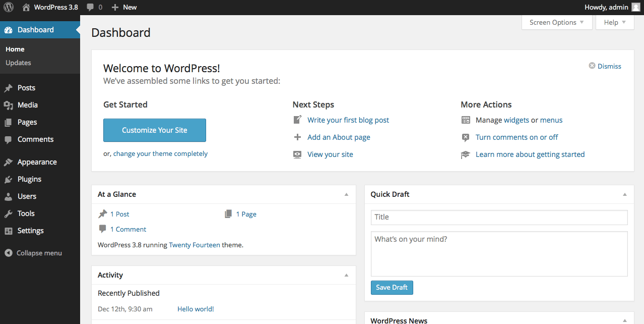
Task: Collapse the admin sidebar menu
Action: pos(33,253)
